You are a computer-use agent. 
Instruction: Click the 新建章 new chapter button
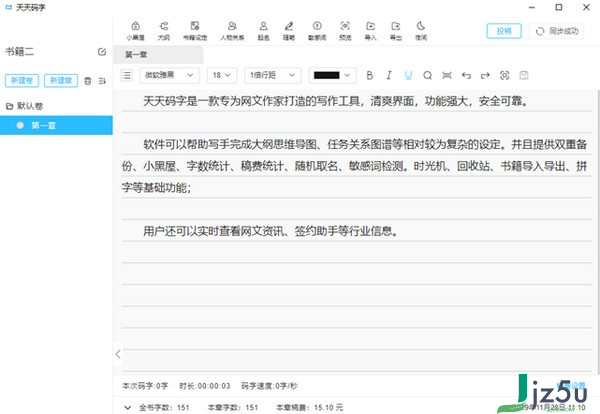point(61,81)
